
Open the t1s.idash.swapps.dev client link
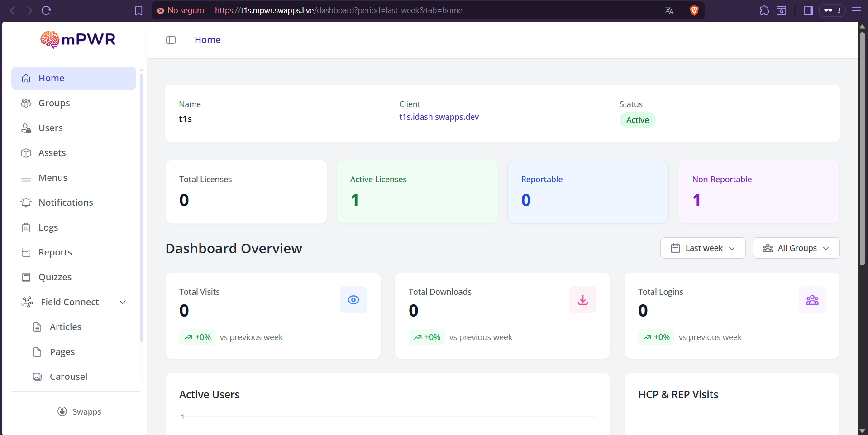point(439,117)
